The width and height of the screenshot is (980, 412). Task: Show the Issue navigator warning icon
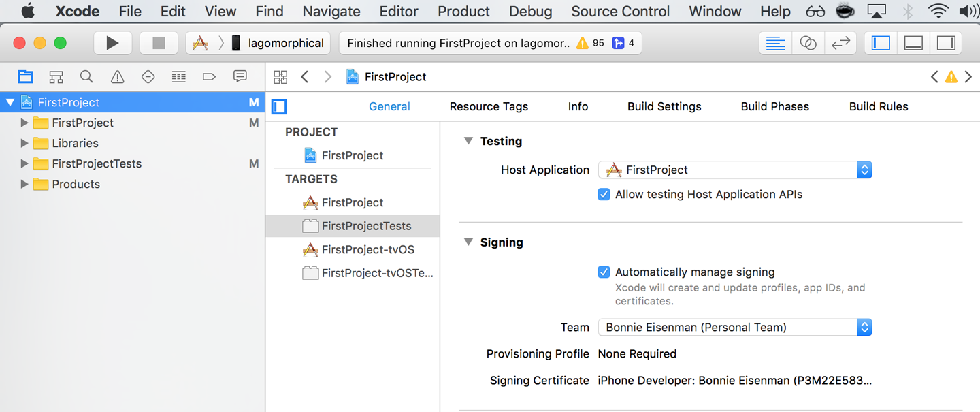tap(117, 77)
